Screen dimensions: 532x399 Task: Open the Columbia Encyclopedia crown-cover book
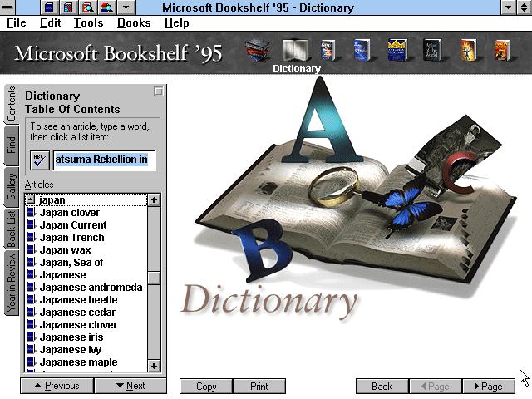[397, 50]
